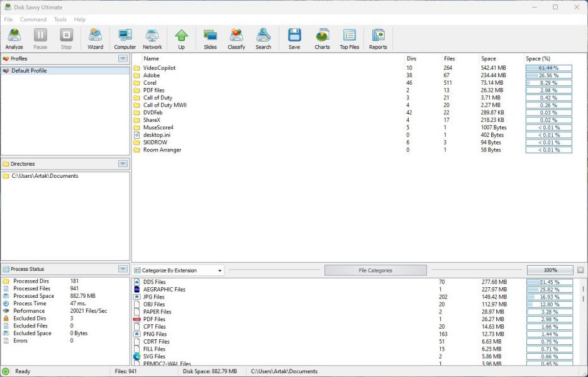Screen dimensions: 588x377
Task: Expand the Process Status panel dropdown
Action: pyautogui.click(x=123, y=269)
